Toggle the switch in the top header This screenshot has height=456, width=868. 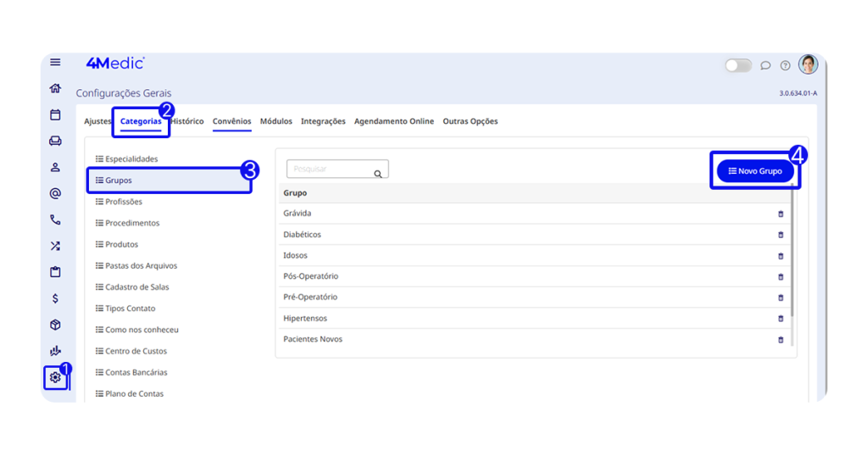click(737, 65)
